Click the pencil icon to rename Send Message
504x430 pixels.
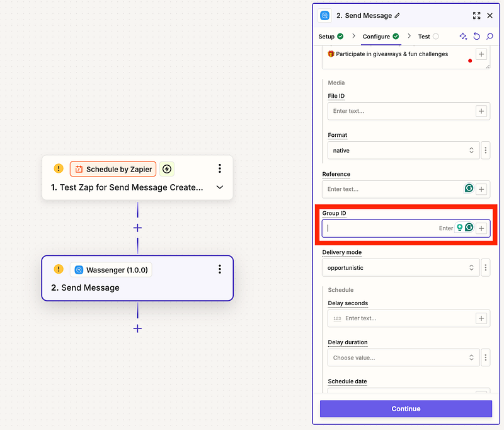[x=397, y=16]
